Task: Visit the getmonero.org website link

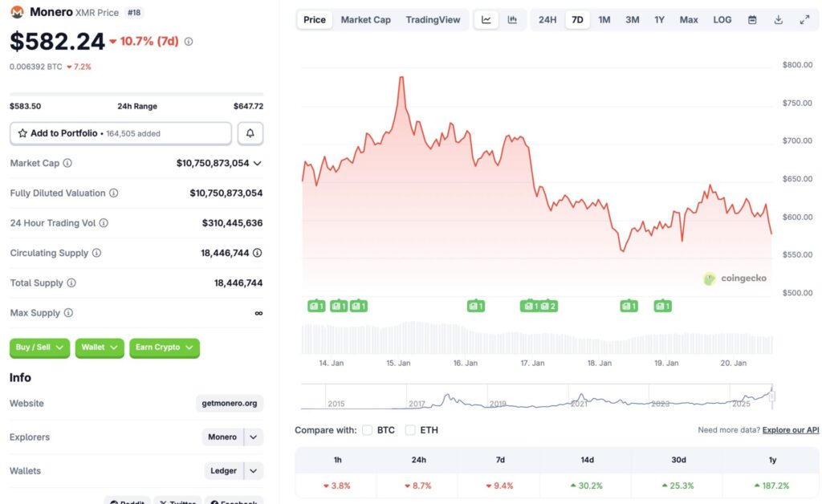Action: point(229,403)
